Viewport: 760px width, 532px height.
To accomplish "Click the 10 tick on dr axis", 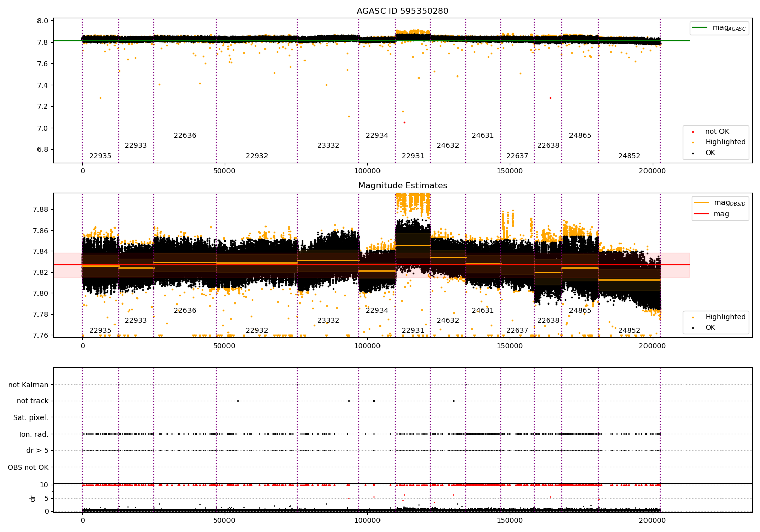I will tap(44, 485).
